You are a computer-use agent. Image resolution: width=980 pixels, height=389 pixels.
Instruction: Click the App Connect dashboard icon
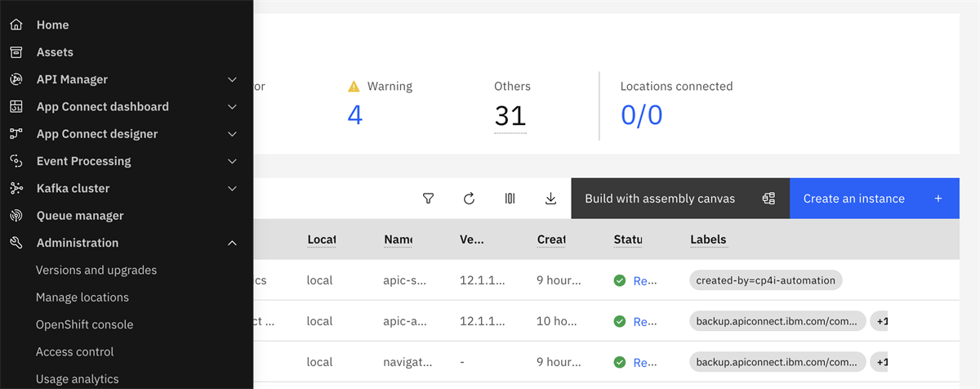pos(16,106)
